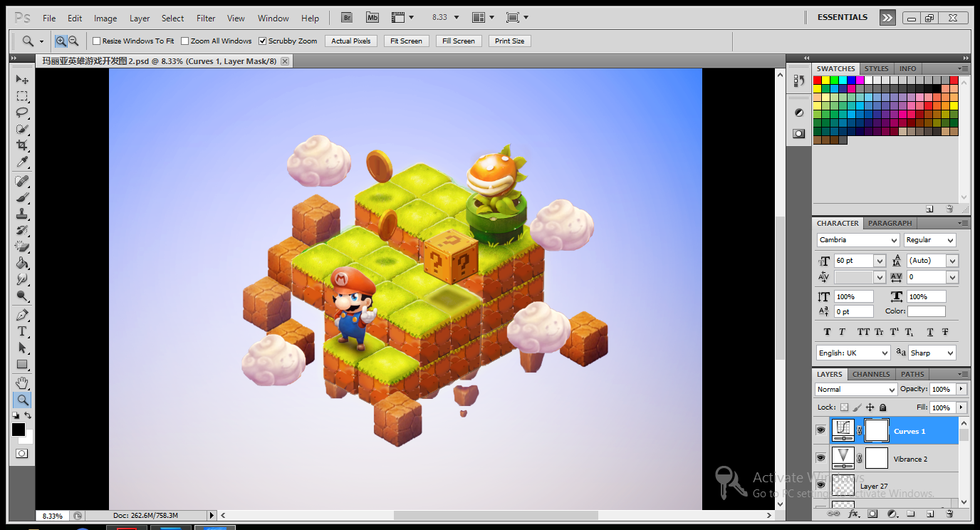Click the Character panel text Color swatch

(927, 311)
